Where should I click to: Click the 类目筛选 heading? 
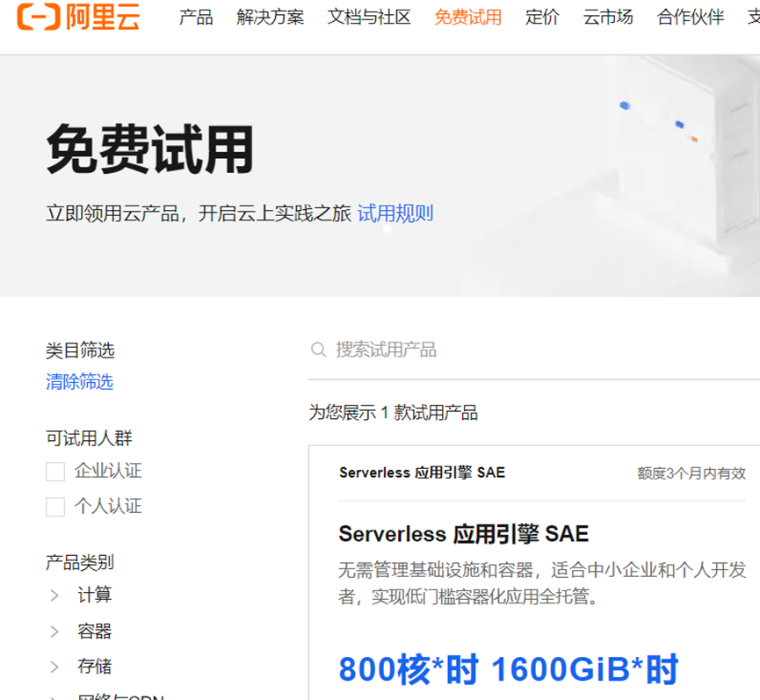point(80,350)
